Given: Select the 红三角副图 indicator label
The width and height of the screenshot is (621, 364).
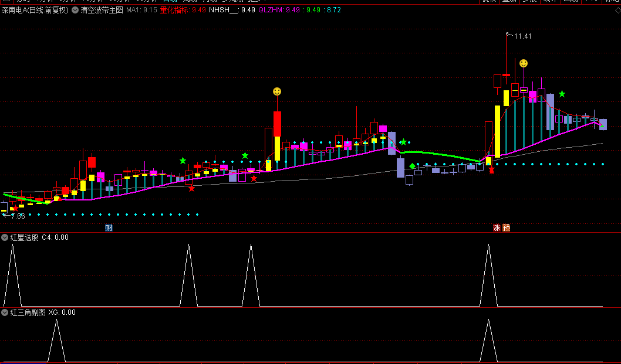Looking at the screenshot, I should 28,312.
